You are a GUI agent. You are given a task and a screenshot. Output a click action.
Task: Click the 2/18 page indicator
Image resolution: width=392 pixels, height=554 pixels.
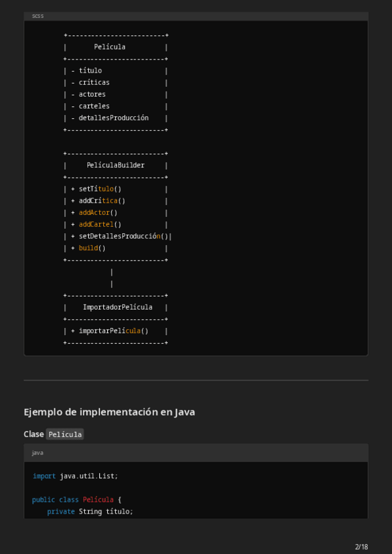click(x=361, y=546)
